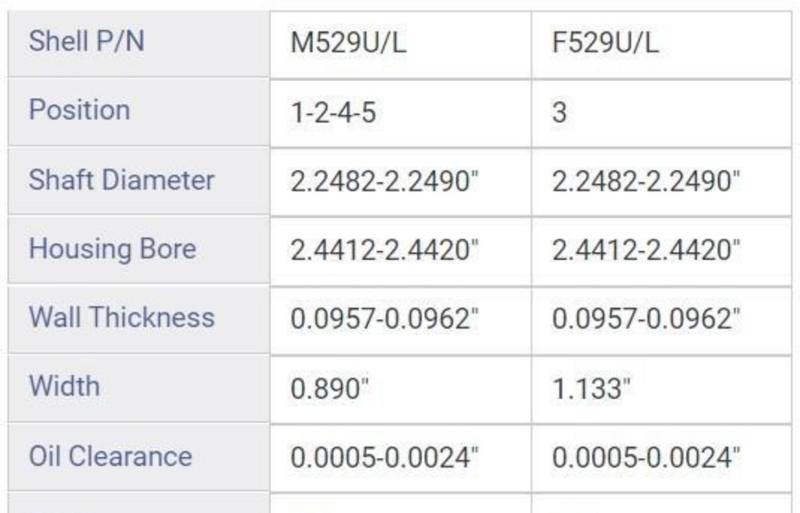Select Wall Thickness value in F529U/L column
Screen dimensions: 800x513
646,319
